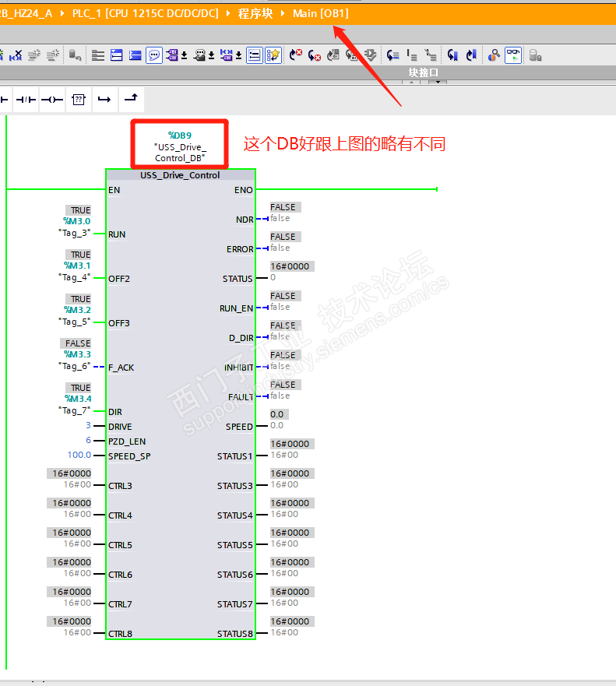The image size is (616, 686).
Task: Click the third purple tag display icon
Action: 226,55
